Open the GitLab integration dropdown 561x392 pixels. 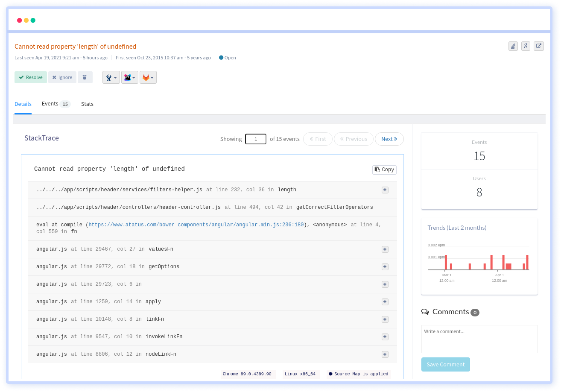[x=148, y=77]
